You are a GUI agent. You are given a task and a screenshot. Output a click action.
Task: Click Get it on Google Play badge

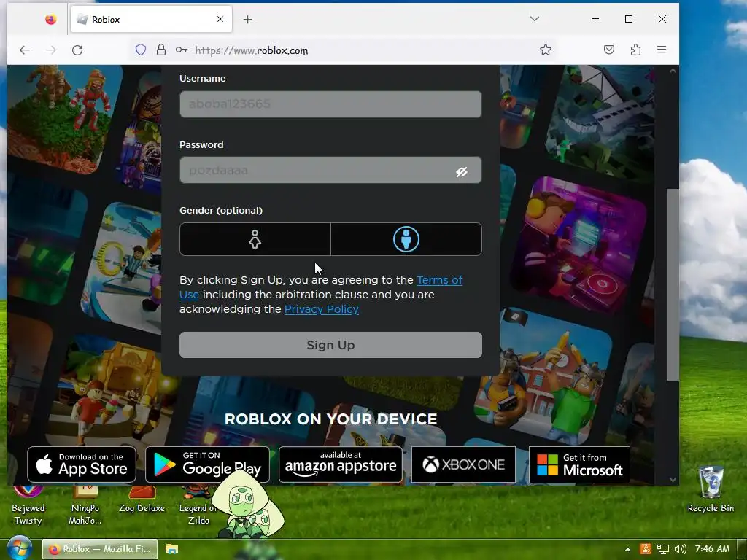207,464
